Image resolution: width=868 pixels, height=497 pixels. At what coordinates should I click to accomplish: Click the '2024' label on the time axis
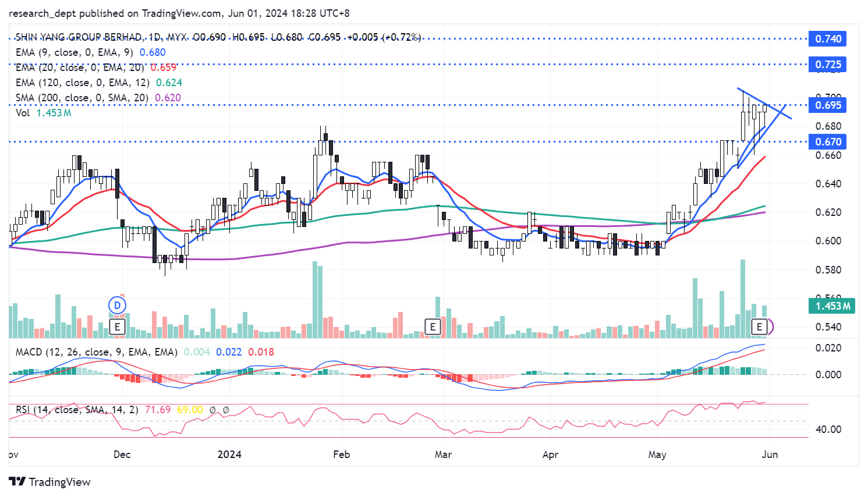pos(229,455)
